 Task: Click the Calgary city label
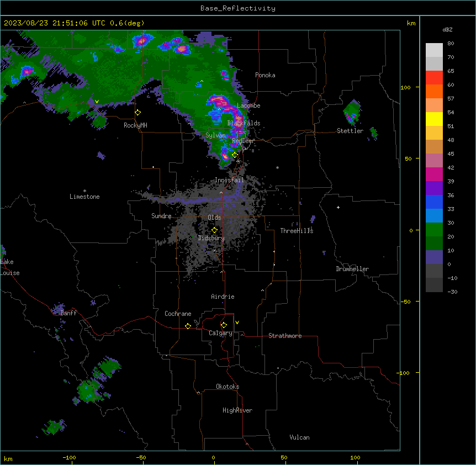(x=220, y=333)
